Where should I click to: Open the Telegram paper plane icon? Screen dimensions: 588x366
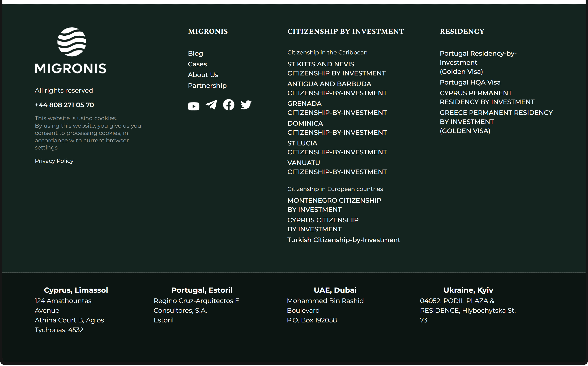[211, 105]
